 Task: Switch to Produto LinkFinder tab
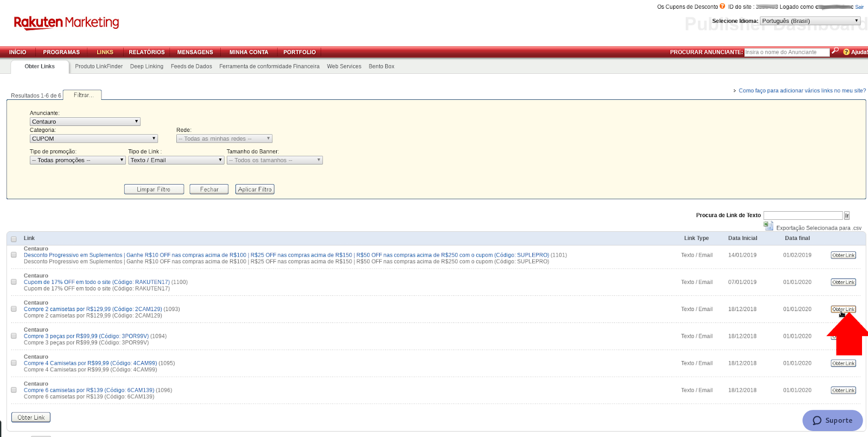point(99,66)
